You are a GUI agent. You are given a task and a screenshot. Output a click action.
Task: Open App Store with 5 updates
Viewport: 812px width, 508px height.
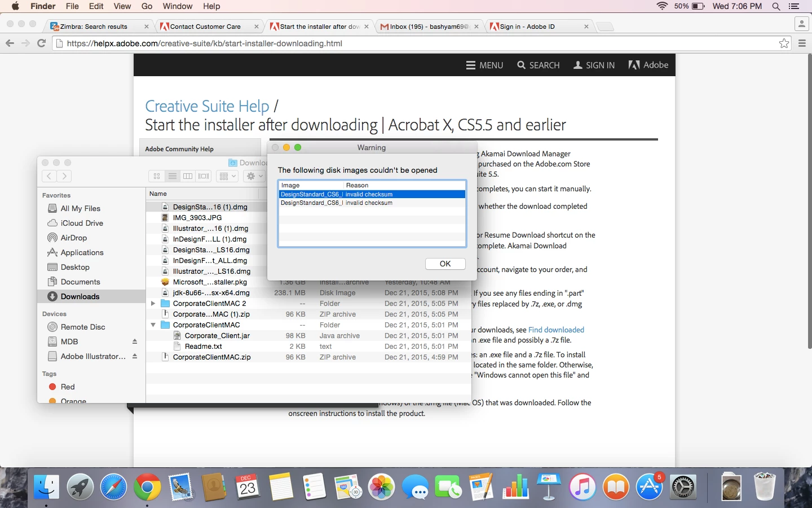point(650,487)
